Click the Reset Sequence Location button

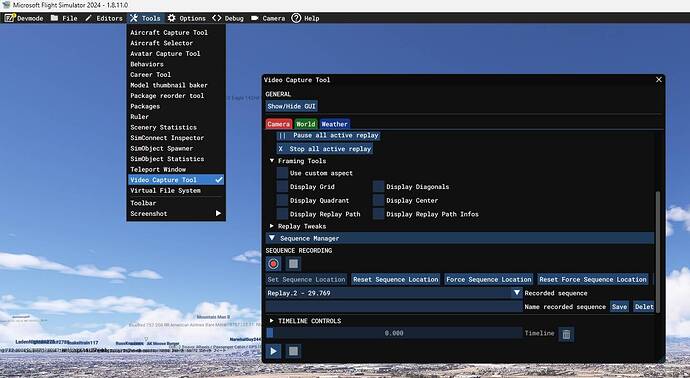(x=396, y=279)
